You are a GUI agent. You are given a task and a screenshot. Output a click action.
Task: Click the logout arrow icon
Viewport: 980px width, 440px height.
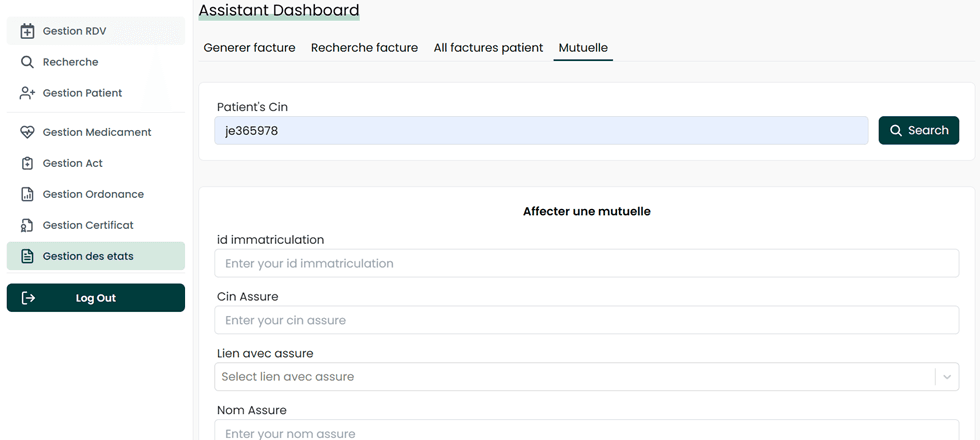[28, 298]
